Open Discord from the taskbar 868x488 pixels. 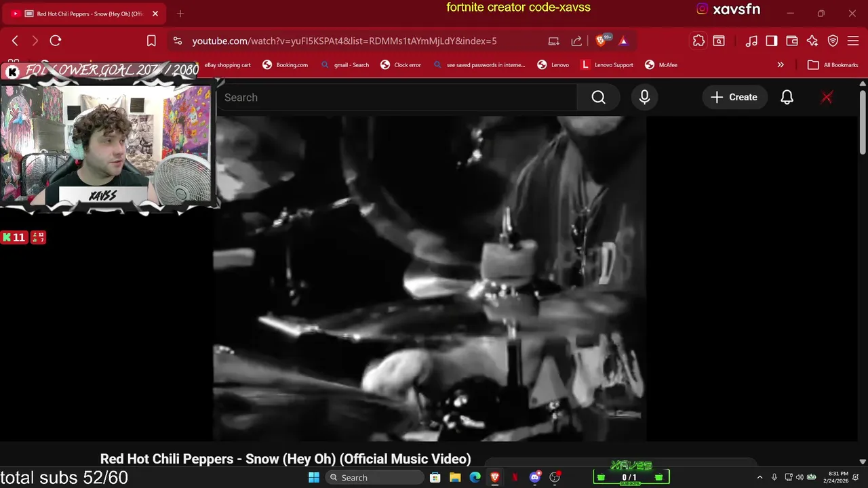[535, 478]
